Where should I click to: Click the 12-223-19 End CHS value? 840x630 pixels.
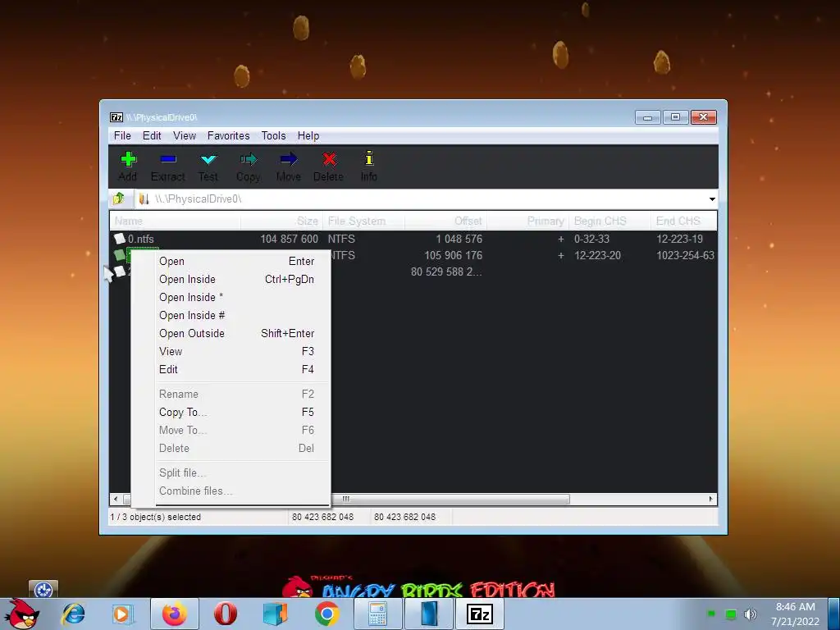click(679, 239)
